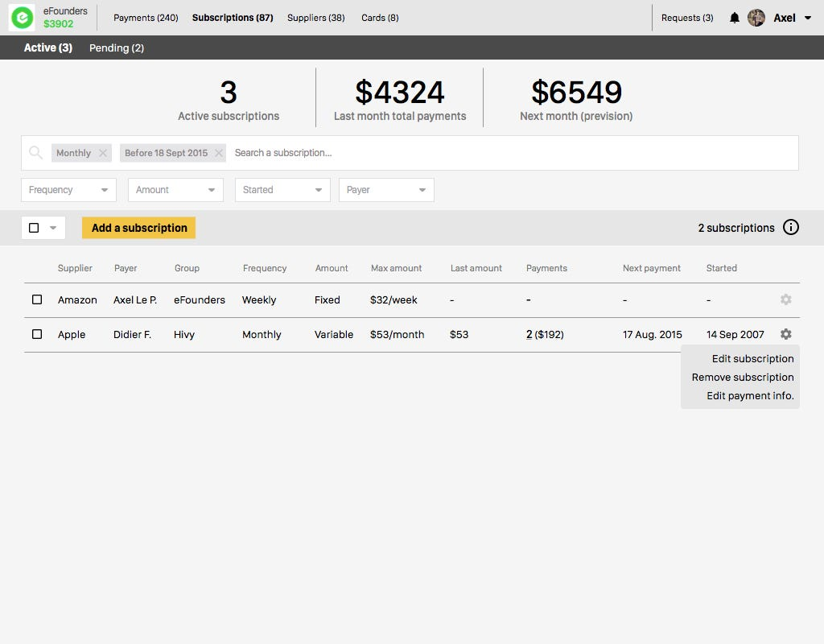Image resolution: width=824 pixels, height=644 pixels.
Task: Switch to the Pending (2) tab
Action: coord(117,48)
